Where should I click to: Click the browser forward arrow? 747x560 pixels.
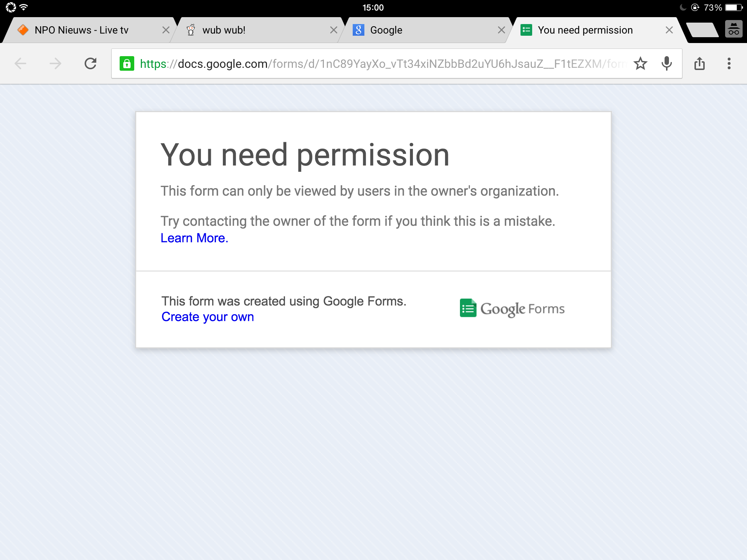coord(55,64)
